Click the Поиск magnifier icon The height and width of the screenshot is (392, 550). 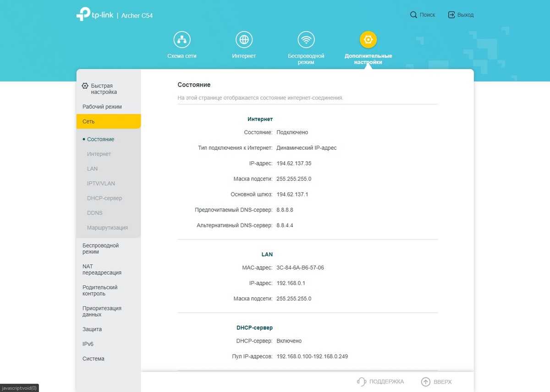coord(413,15)
